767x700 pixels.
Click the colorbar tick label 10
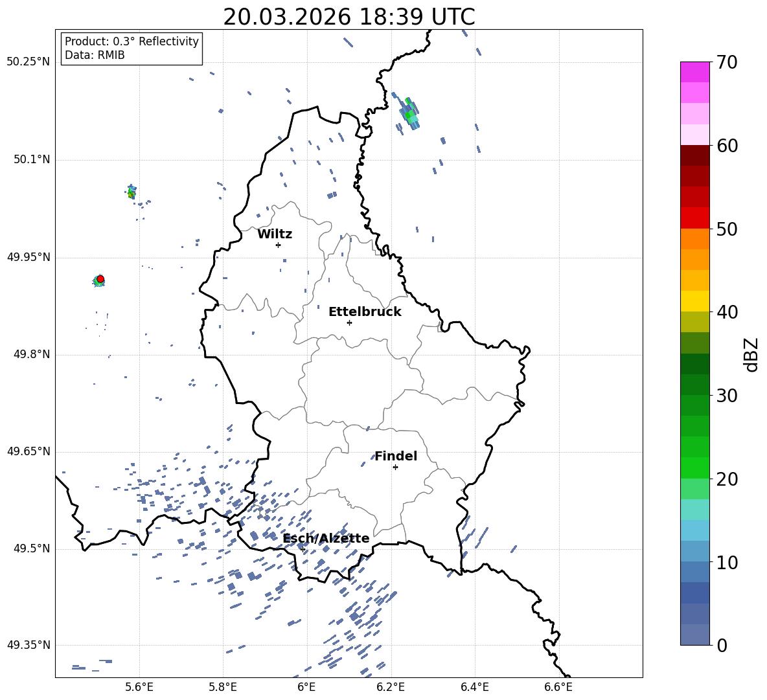(x=727, y=563)
